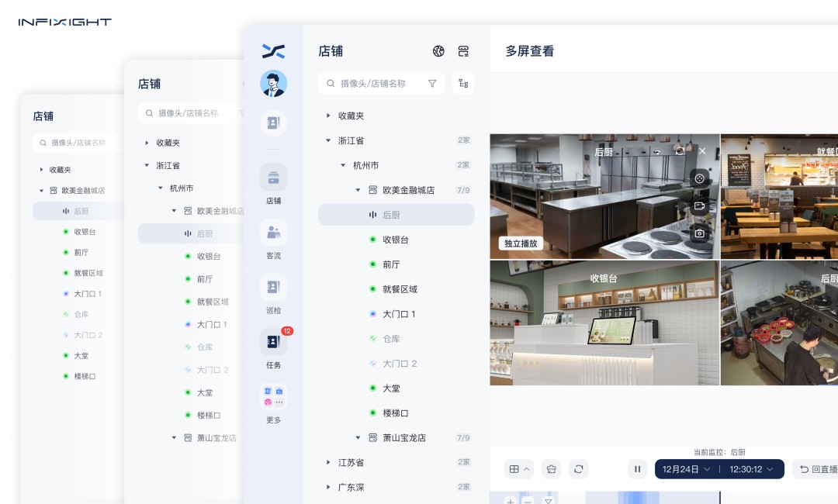Open user profile avatar
This screenshot has width=838, height=504.
[273, 84]
